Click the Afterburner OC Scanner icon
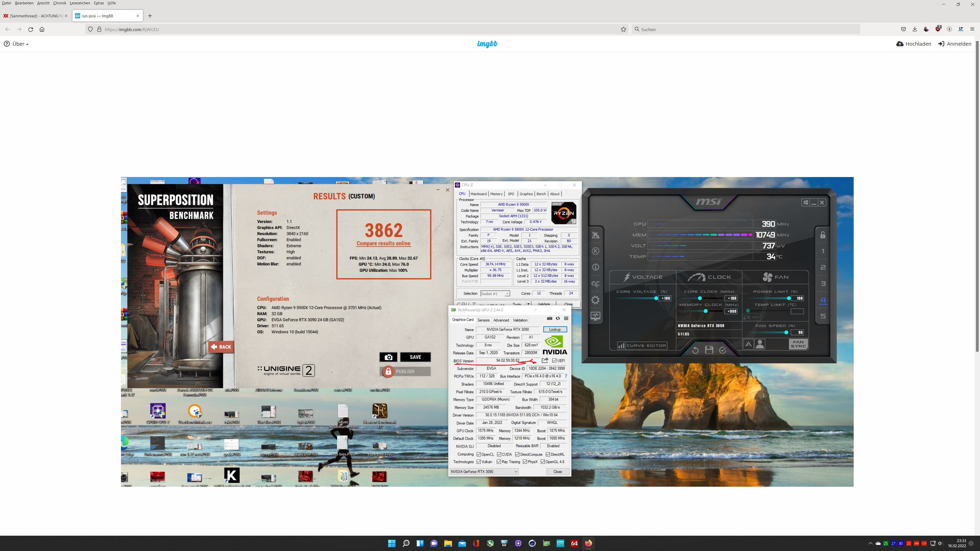This screenshot has height=551, width=980. click(595, 284)
